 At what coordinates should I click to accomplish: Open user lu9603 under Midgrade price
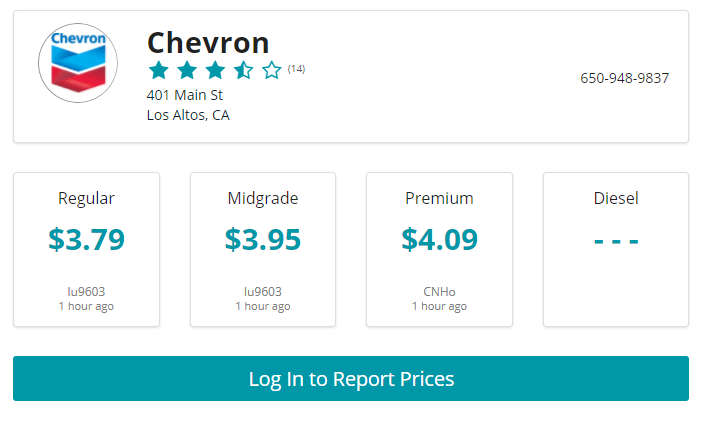click(263, 292)
